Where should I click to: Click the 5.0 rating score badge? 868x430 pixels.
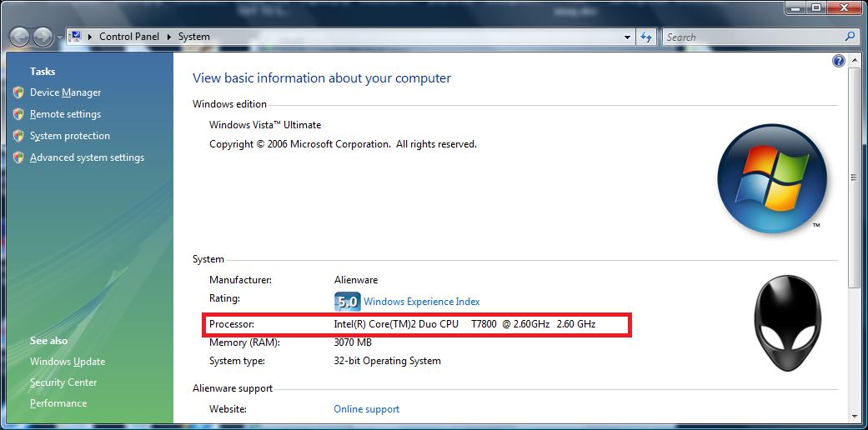click(x=348, y=302)
